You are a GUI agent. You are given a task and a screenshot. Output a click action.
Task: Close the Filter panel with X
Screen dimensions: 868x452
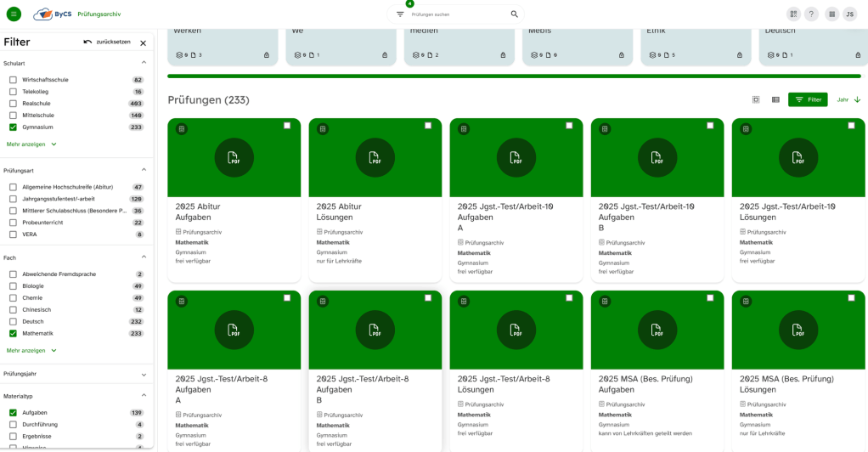tap(143, 42)
